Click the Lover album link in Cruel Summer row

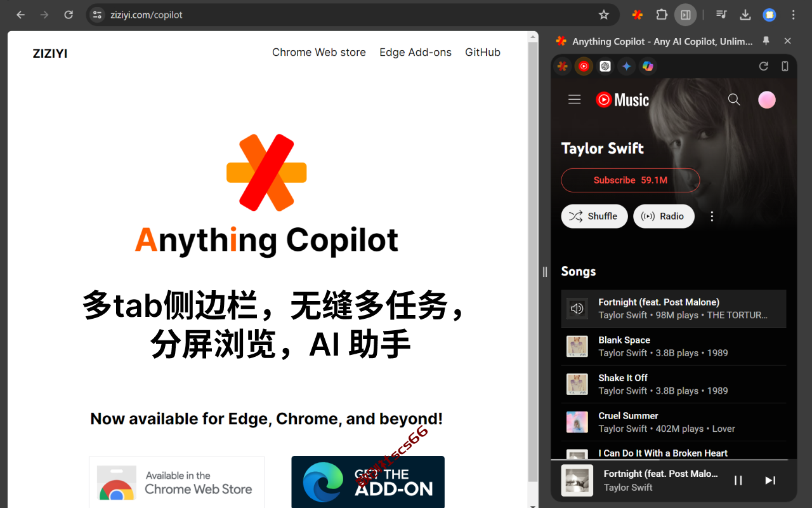click(724, 429)
